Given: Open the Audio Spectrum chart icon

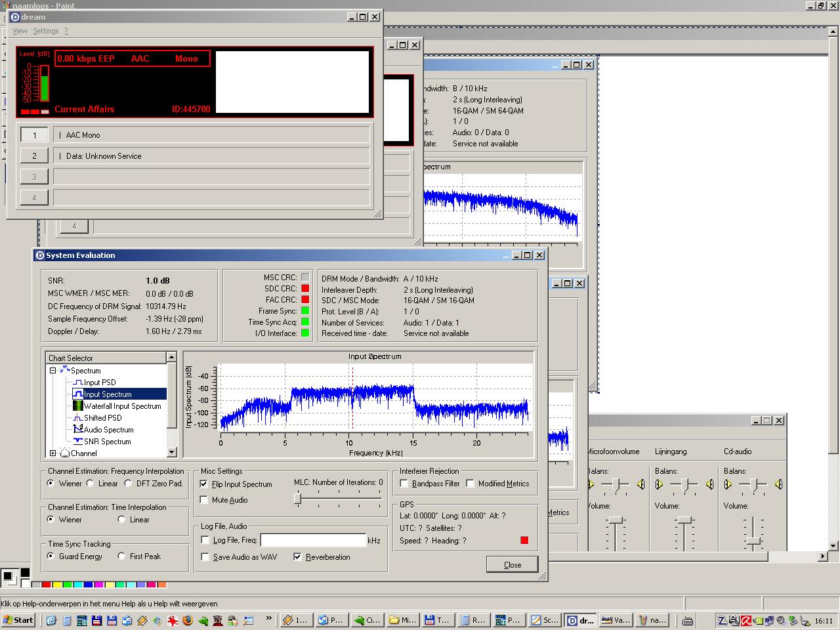Looking at the screenshot, I should tap(77, 430).
